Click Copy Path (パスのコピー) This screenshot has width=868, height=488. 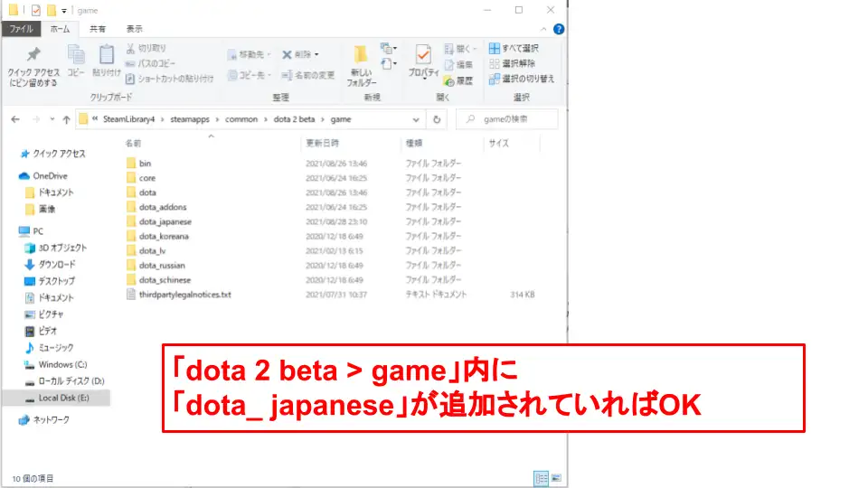151,63
